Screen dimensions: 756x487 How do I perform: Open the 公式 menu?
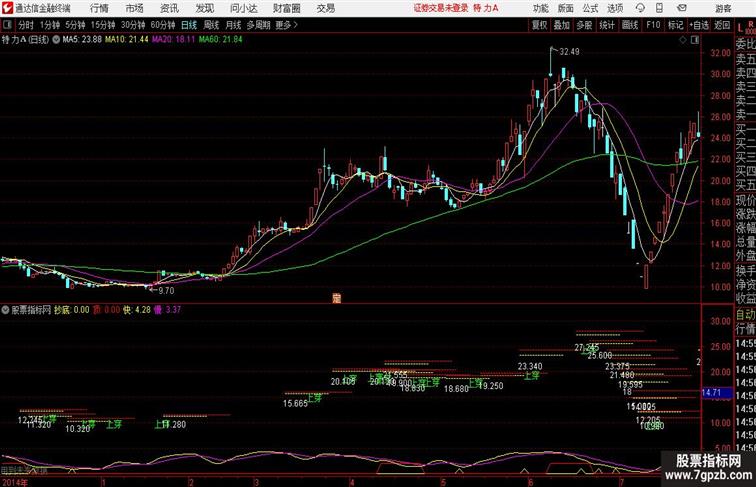click(x=590, y=8)
